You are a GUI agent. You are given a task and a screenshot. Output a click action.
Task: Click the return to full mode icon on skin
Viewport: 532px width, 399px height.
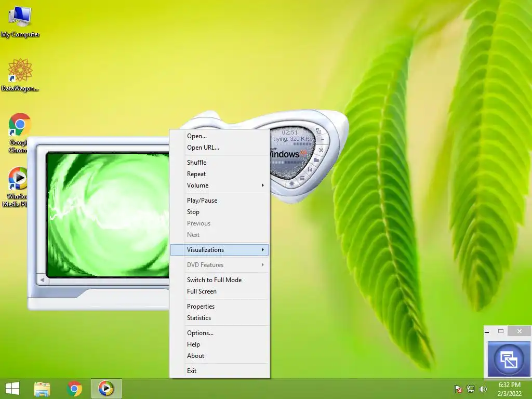[318, 131]
